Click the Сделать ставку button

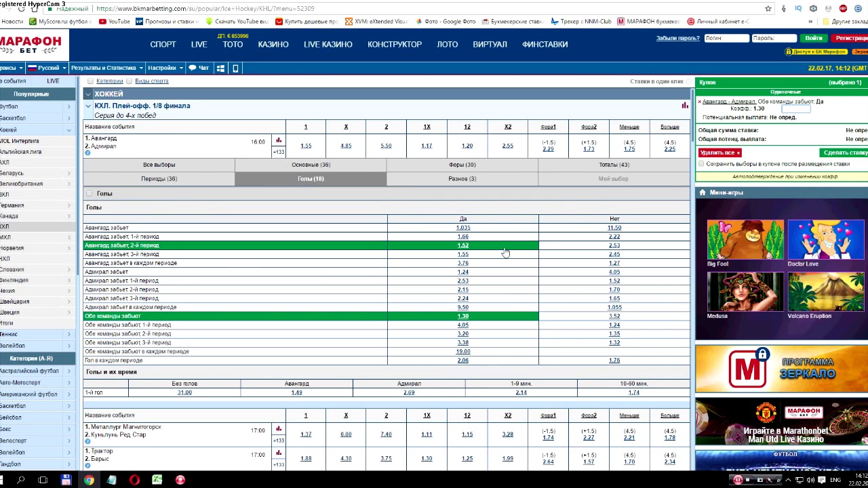click(844, 152)
